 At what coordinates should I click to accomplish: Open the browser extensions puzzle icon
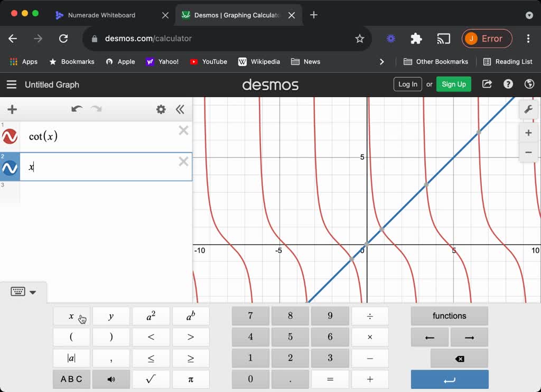(416, 39)
